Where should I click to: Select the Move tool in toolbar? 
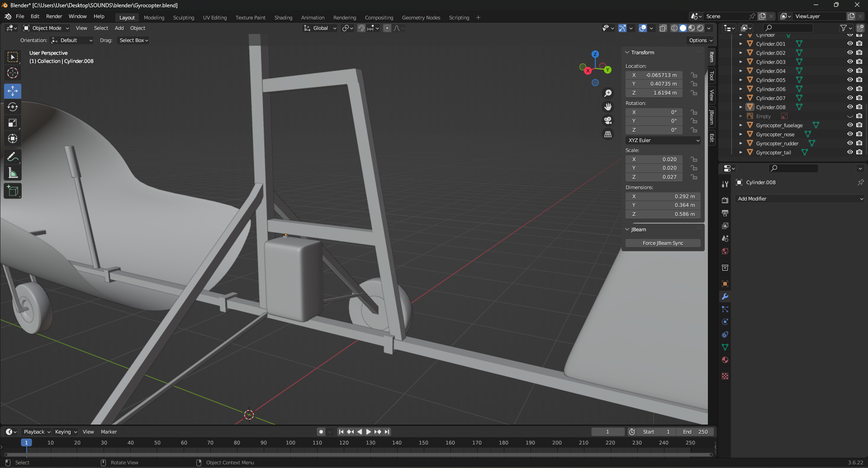(x=13, y=91)
